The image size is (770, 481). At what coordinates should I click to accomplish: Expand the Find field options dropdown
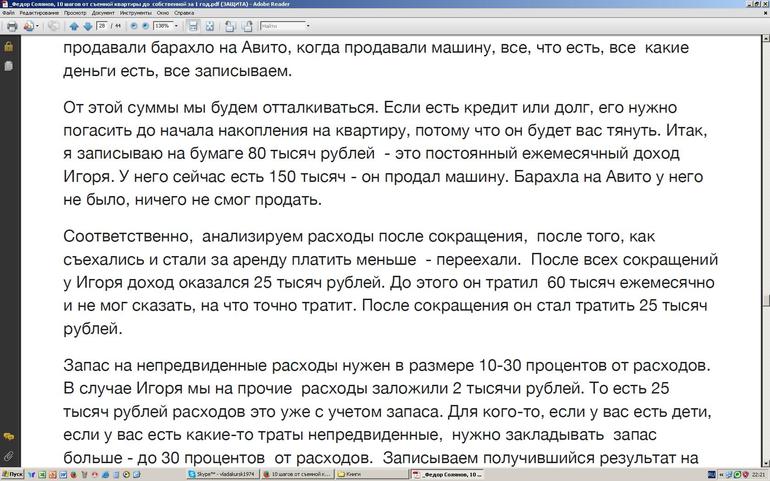(x=306, y=26)
